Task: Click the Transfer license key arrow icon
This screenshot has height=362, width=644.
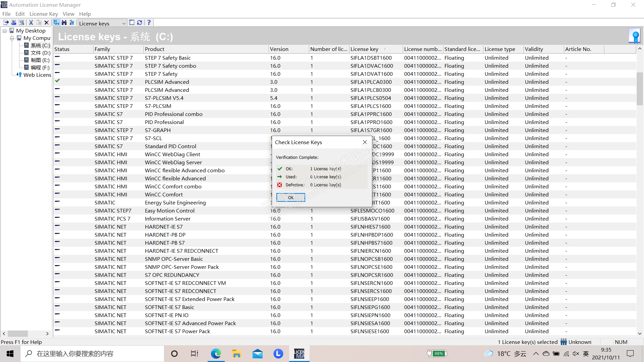Action: pyautogui.click(x=6, y=22)
